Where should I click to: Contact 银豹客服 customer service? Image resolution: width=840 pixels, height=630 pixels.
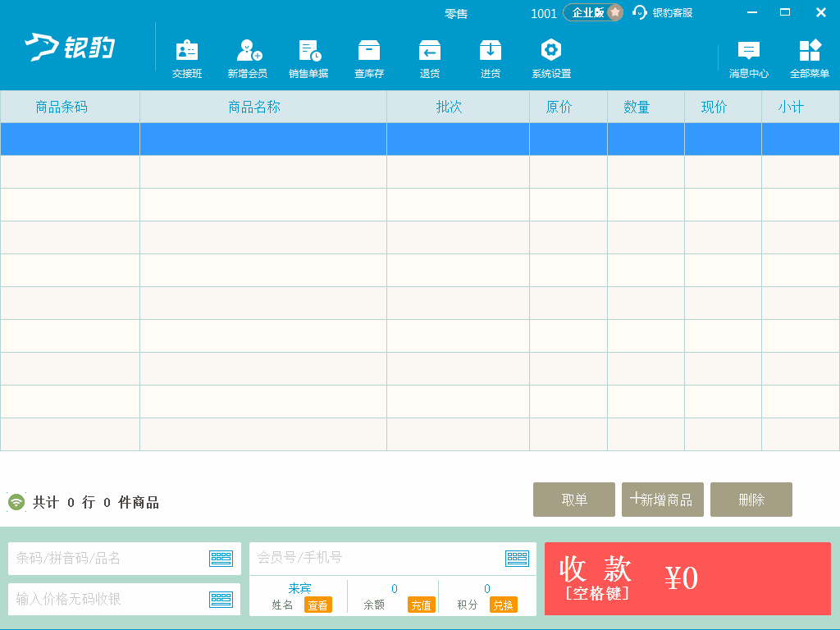tap(663, 13)
